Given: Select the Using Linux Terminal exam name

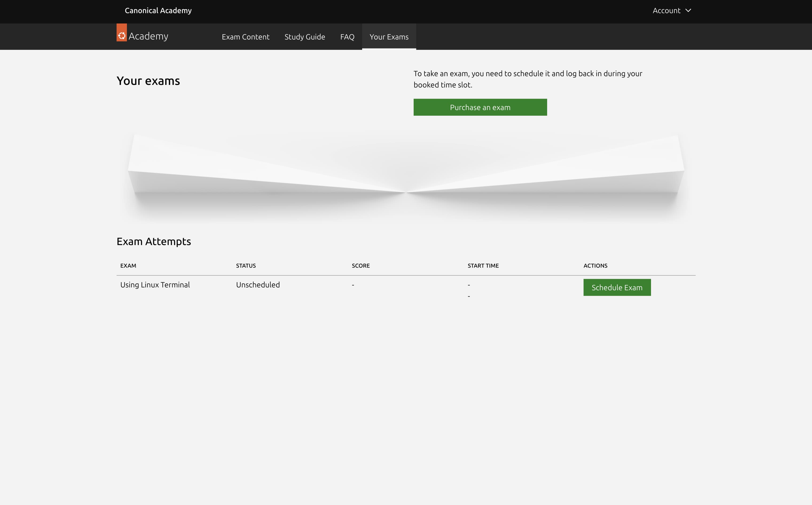Looking at the screenshot, I should pos(155,285).
